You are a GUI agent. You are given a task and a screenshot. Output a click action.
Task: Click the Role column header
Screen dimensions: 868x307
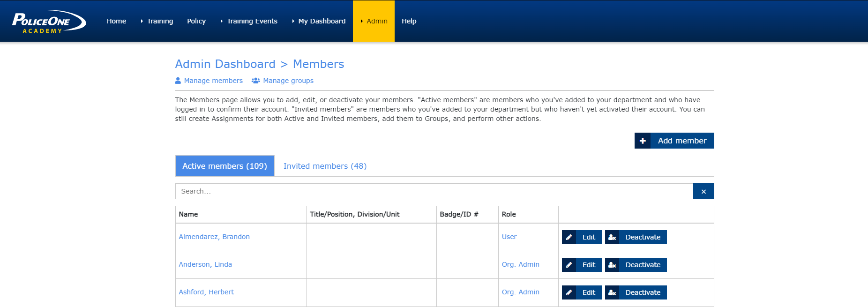[509, 214]
